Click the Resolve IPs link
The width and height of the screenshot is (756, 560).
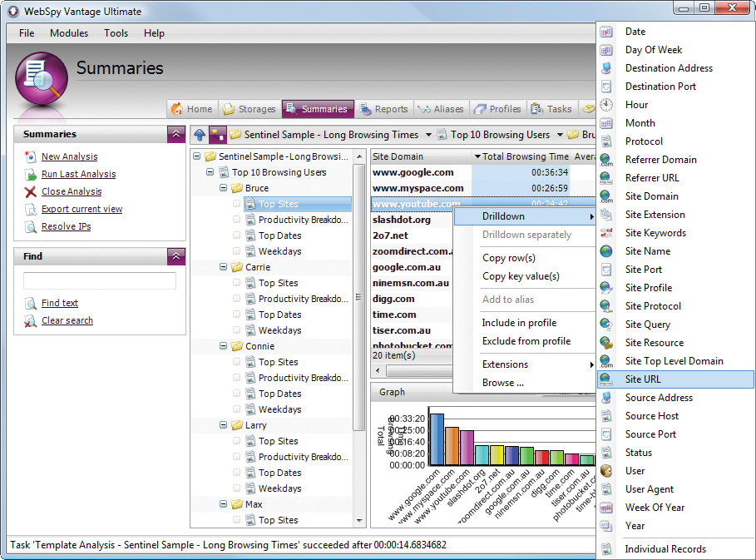coord(66,226)
